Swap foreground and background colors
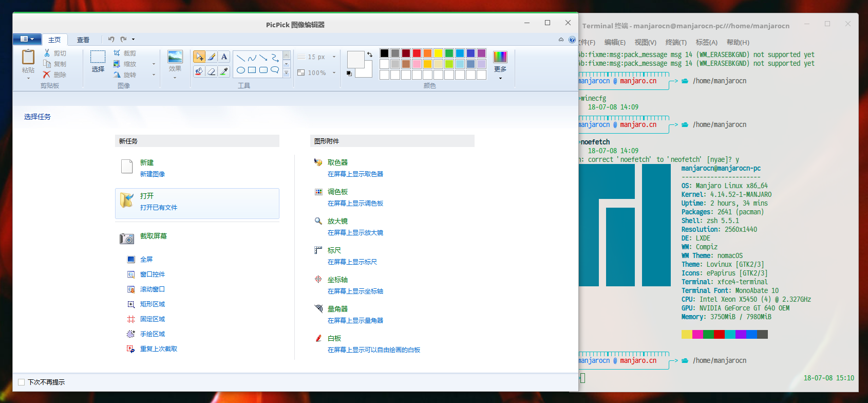Image resolution: width=868 pixels, height=403 pixels. tap(369, 54)
